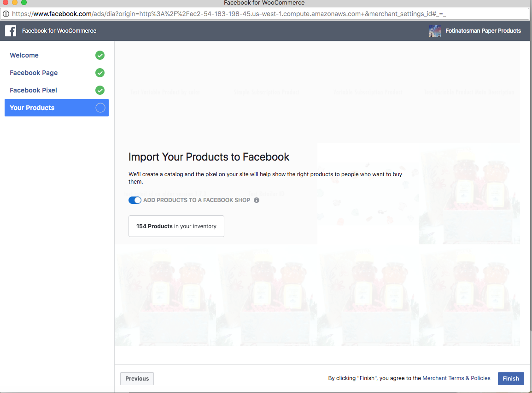The width and height of the screenshot is (532, 393).
Task: Open the Merchant Terms & Policies link
Action: click(456, 378)
